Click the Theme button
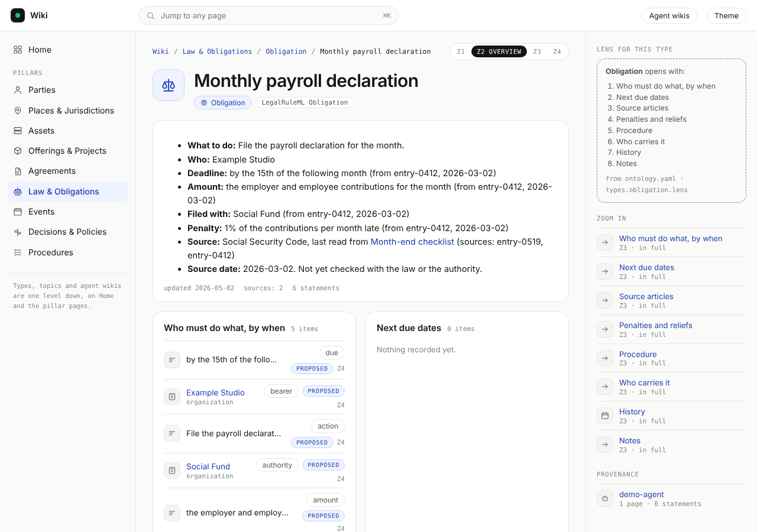 click(726, 15)
